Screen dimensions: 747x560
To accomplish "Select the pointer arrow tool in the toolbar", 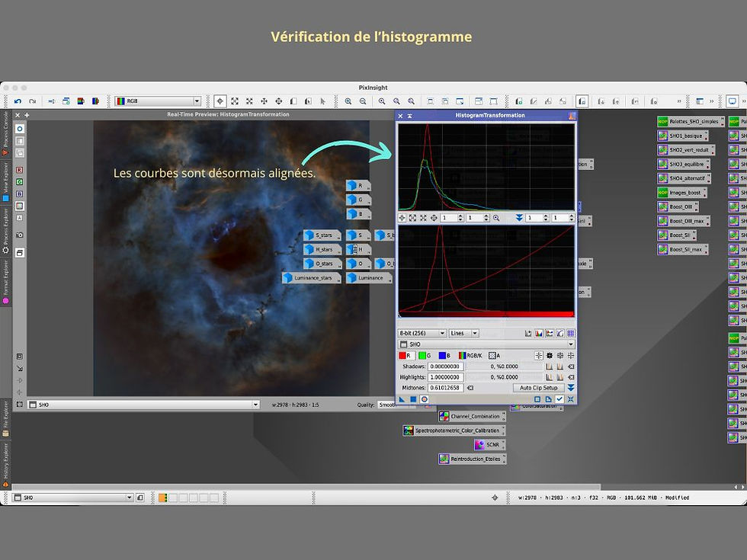I will coord(322,101).
